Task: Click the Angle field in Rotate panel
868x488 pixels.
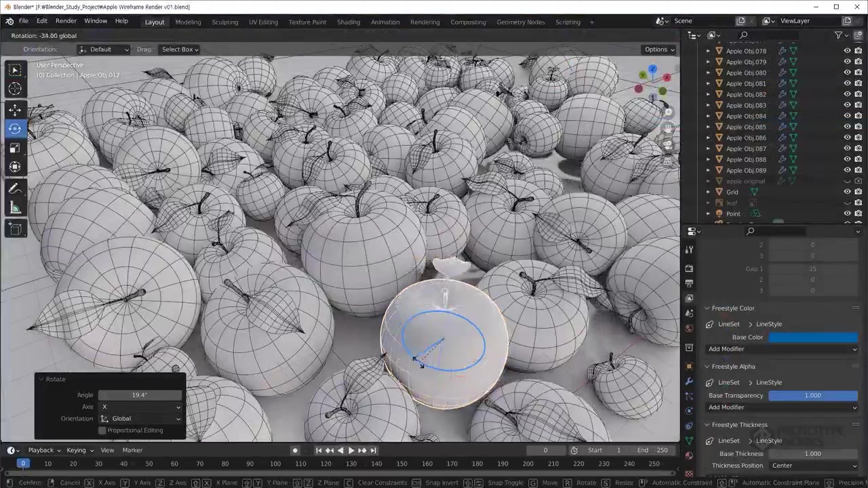Action: coord(140,395)
